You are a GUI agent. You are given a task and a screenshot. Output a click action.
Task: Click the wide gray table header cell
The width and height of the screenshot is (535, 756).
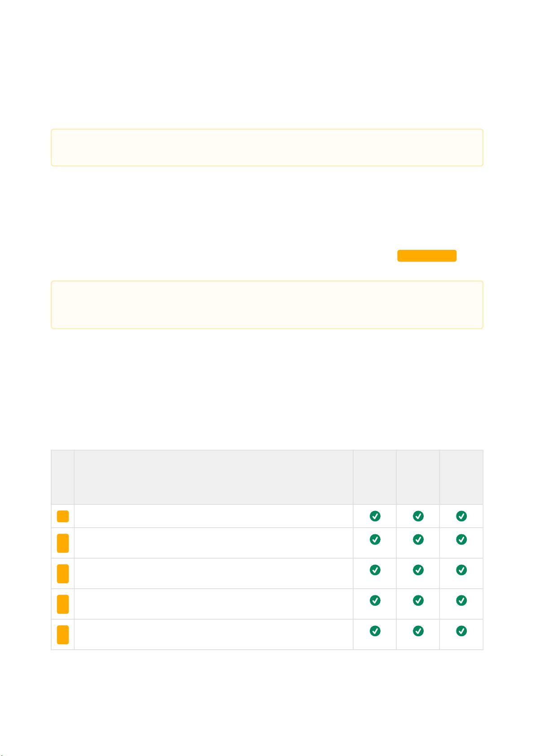click(x=214, y=477)
